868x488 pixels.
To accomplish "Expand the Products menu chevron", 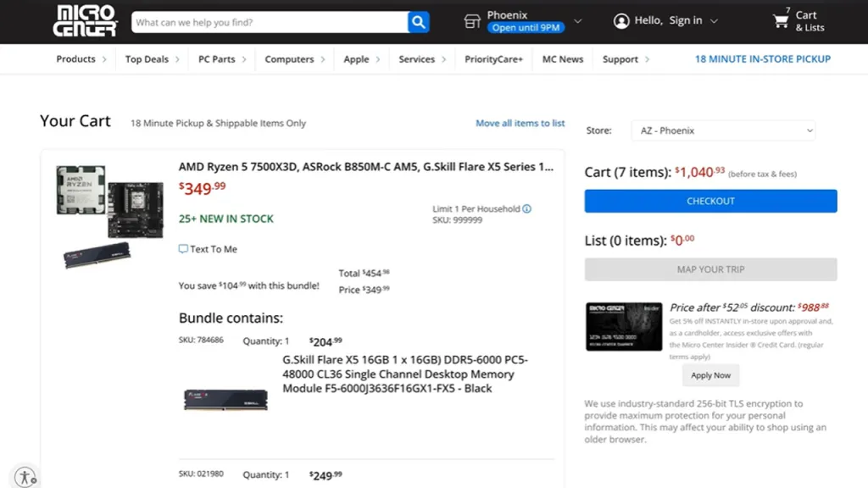I will [104, 59].
